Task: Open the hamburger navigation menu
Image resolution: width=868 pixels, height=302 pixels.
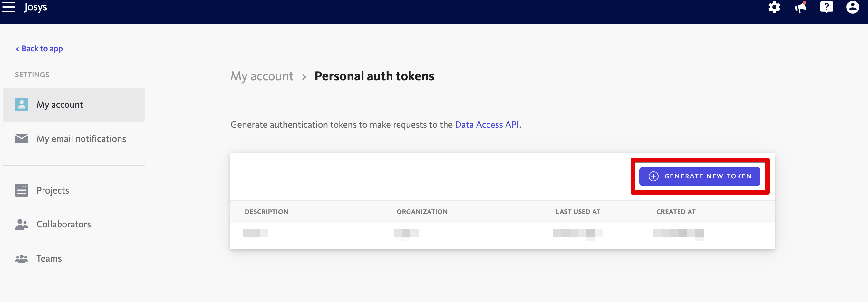Action: pyautogui.click(x=9, y=7)
